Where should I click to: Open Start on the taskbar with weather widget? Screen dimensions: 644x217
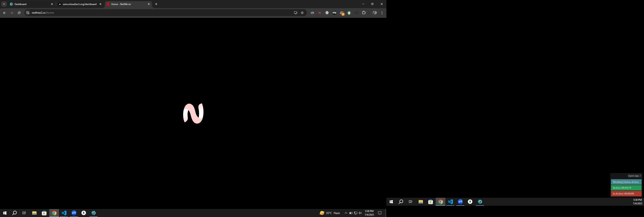(4, 213)
